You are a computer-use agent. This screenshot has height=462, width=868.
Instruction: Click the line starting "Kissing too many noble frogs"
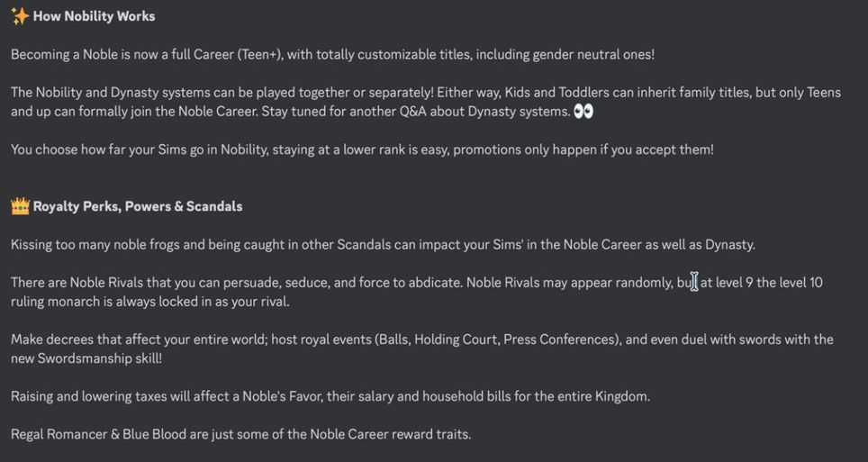[x=383, y=245]
